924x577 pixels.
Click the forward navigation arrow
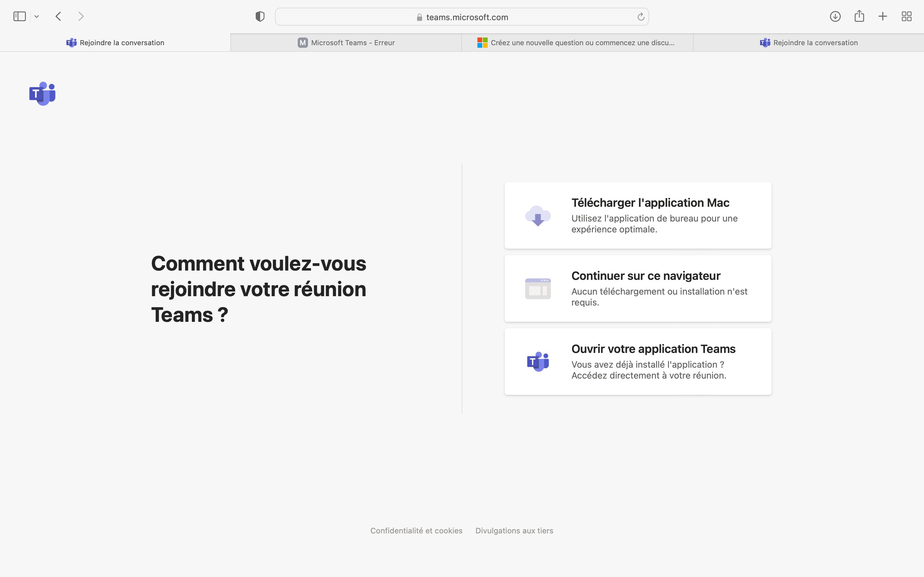81,16
